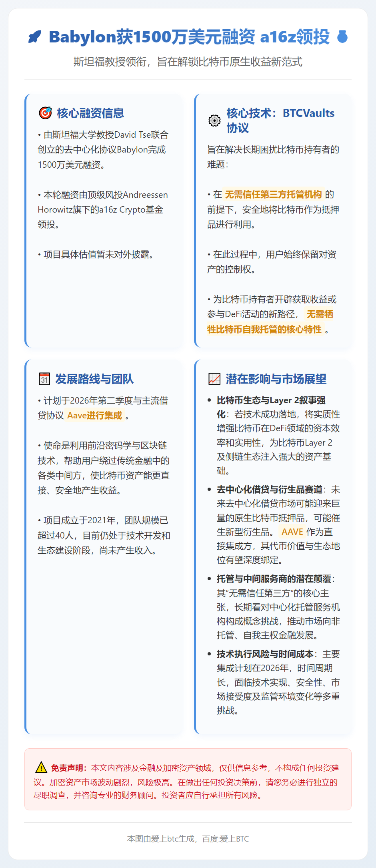Click the bullet 使命是利用前沿密码学与区块链

point(104,468)
